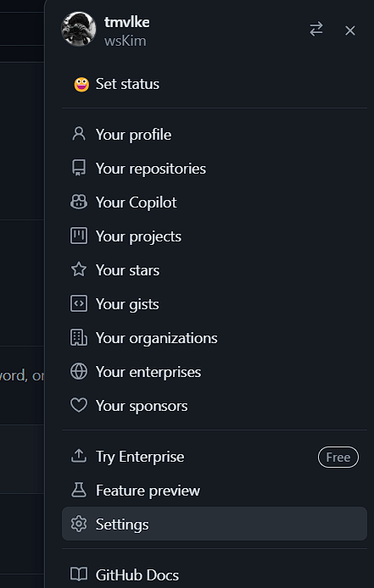Click the repo icon for Your repositories
The image size is (374, 588).
(79, 168)
